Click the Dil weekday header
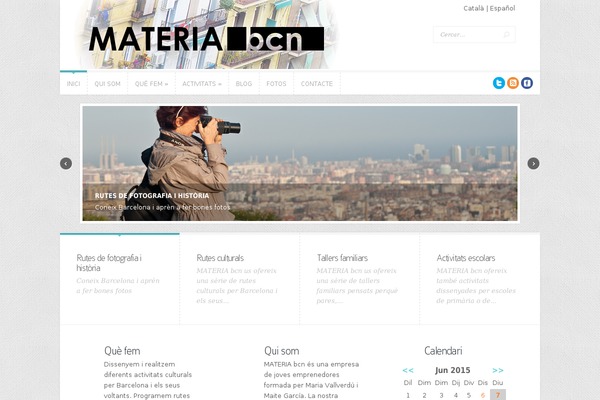The image size is (600, 400). (408, 382)
